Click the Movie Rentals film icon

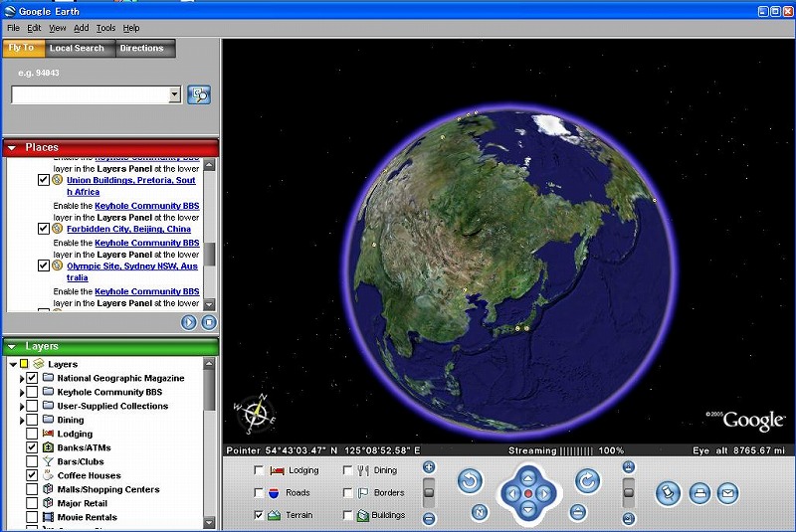coord(48,517)
